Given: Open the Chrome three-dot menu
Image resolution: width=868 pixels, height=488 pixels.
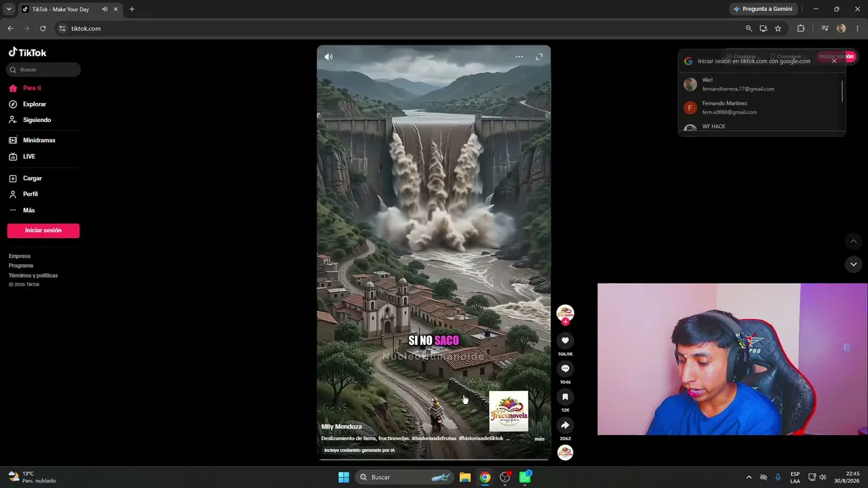Looking at the screenshot, I should click(x=859, y=28).
